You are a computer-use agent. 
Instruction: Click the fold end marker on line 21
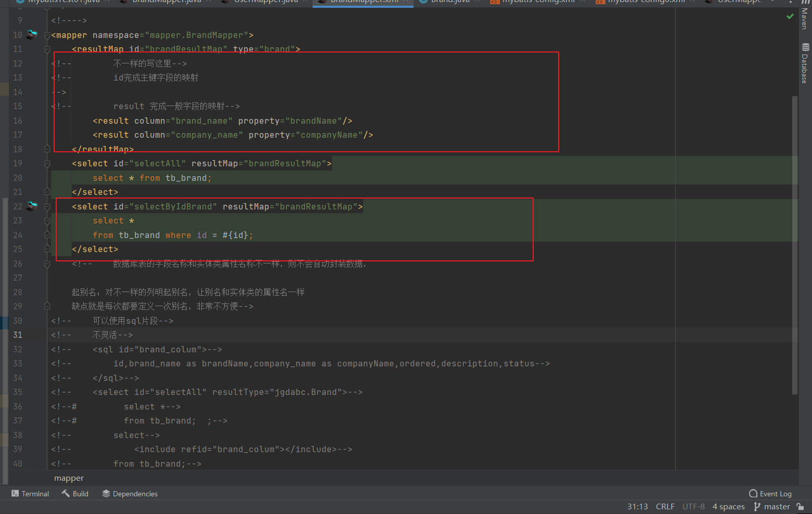click(x=47, y=192)
